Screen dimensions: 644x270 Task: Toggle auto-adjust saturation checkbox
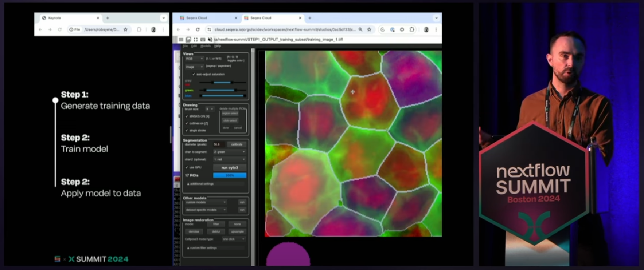[x=194, y=74]
